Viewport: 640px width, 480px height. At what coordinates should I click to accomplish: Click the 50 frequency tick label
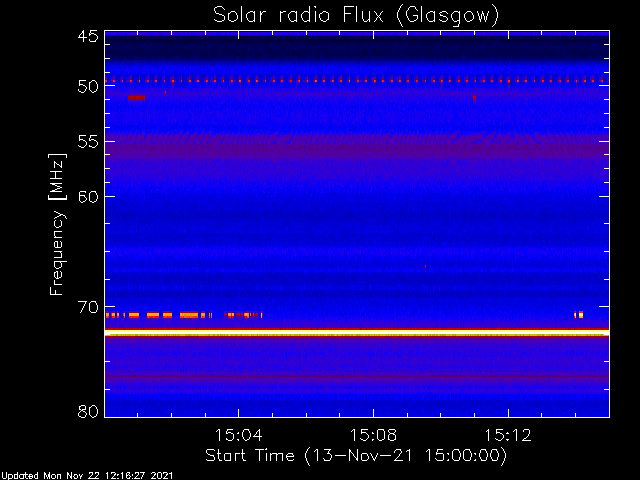click(88, 87)
